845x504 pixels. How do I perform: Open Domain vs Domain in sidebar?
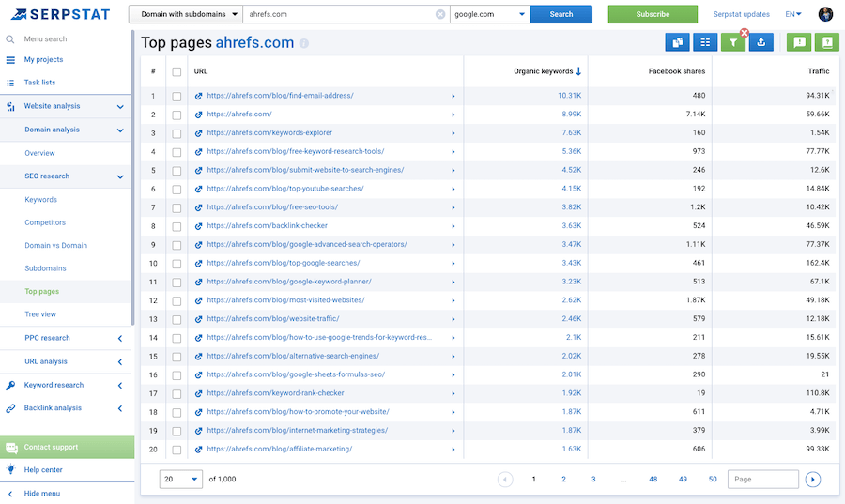(56, 246)
